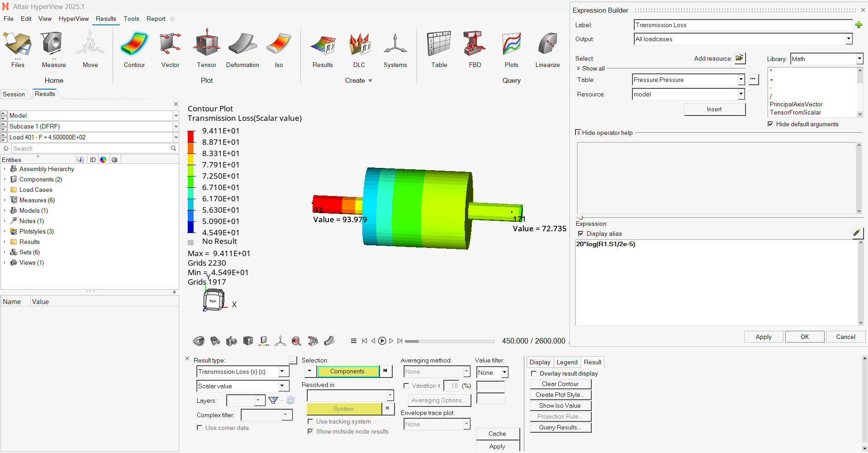The width and height of the screenshot is (868, 453).
Task: Toggle Show midside node results
Action: click(310, 431)
